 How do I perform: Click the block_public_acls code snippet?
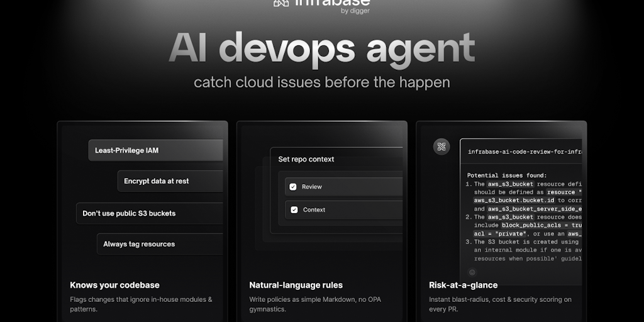(541, 225)
